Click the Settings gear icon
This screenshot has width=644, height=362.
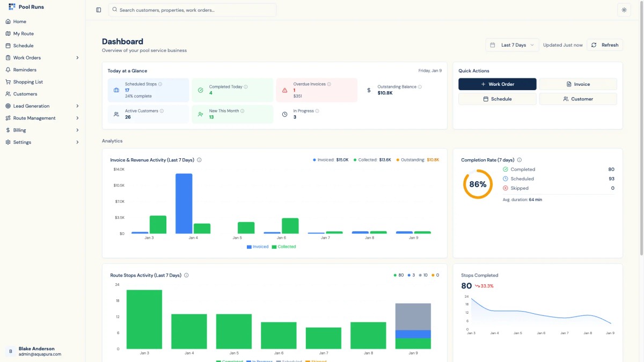8,142
